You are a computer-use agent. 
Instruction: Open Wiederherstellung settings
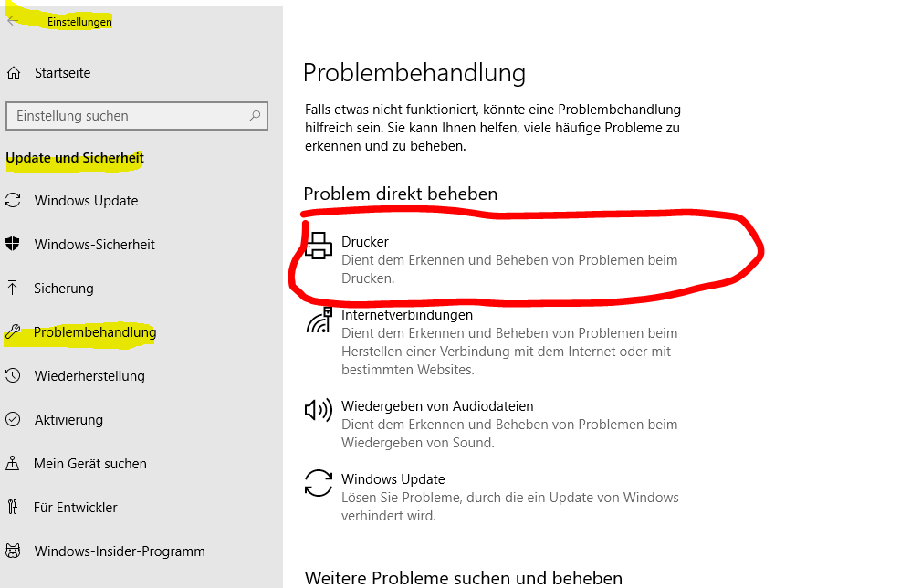pos(89,376)
